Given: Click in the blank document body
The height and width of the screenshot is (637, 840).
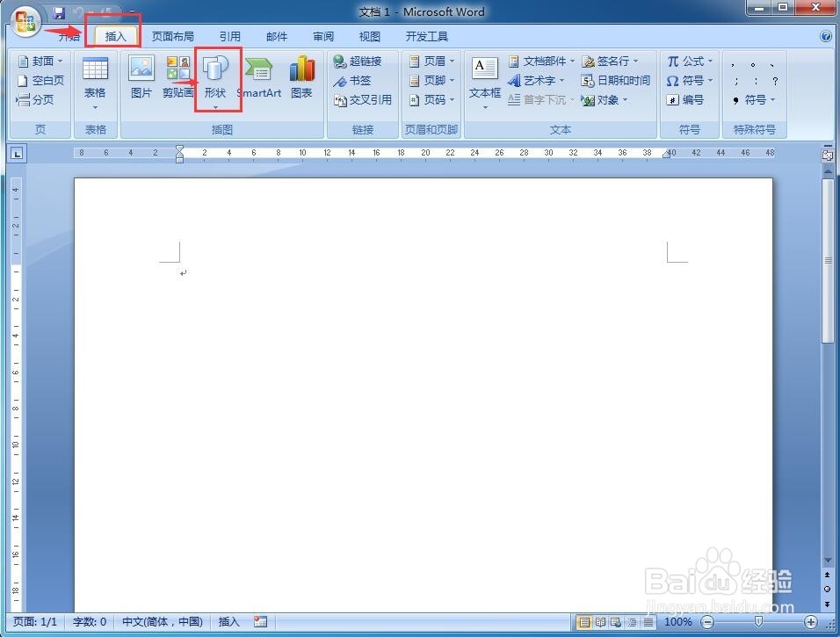Looking at the screenshot, I should coord(424,396).
